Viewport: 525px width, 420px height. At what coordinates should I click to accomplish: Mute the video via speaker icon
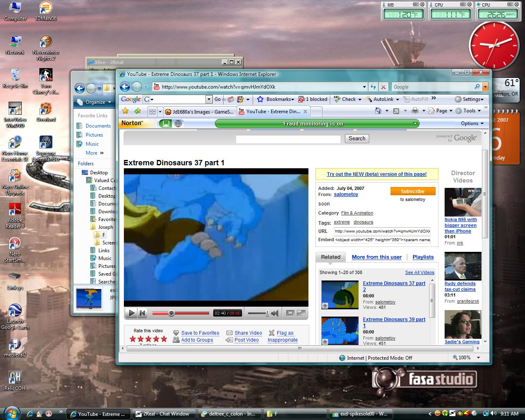pos(275,313)
